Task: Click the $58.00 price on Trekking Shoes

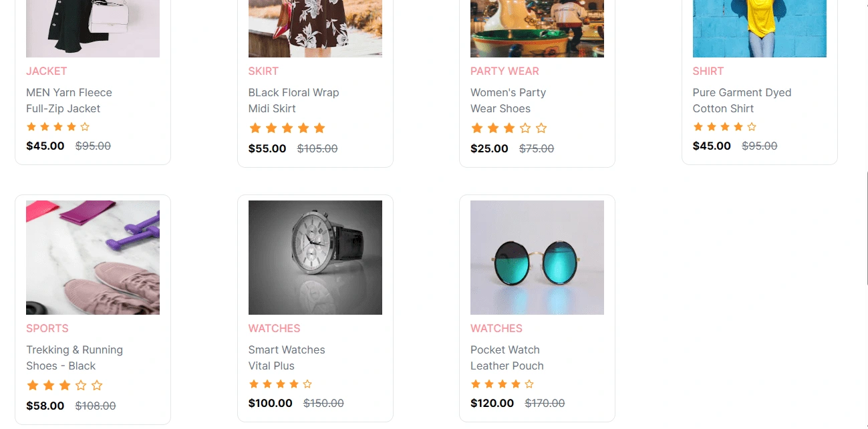Action: pyautogui.click(x=45, y=406)
